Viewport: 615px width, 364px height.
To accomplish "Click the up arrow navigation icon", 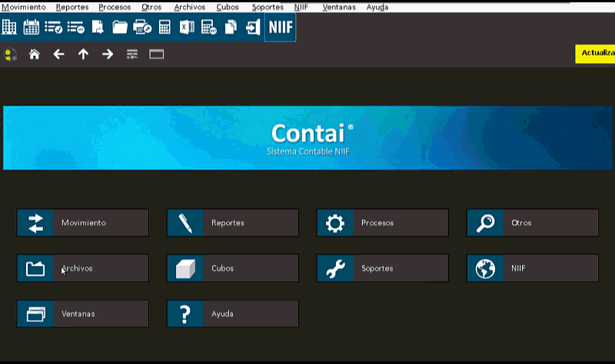I will coord(83,55).
